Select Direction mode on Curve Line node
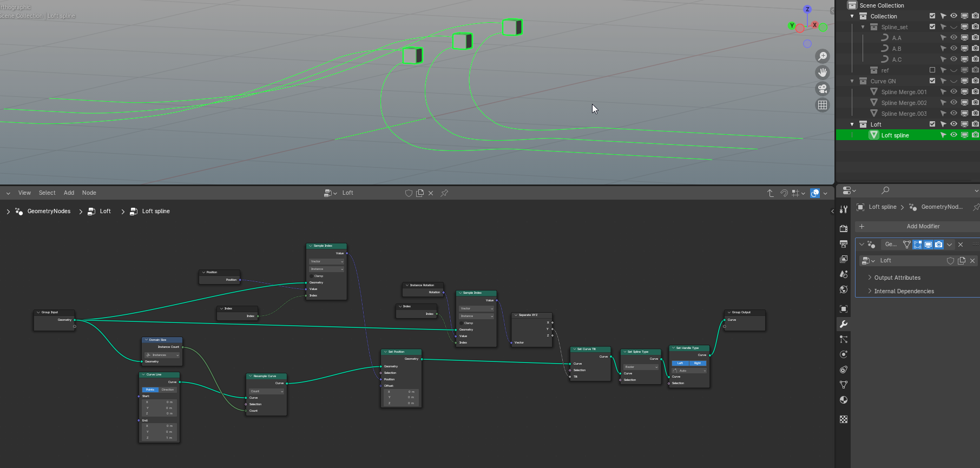The width and height of the screenshot is (980, 468). pyautogui.click(x=168, y=390)
